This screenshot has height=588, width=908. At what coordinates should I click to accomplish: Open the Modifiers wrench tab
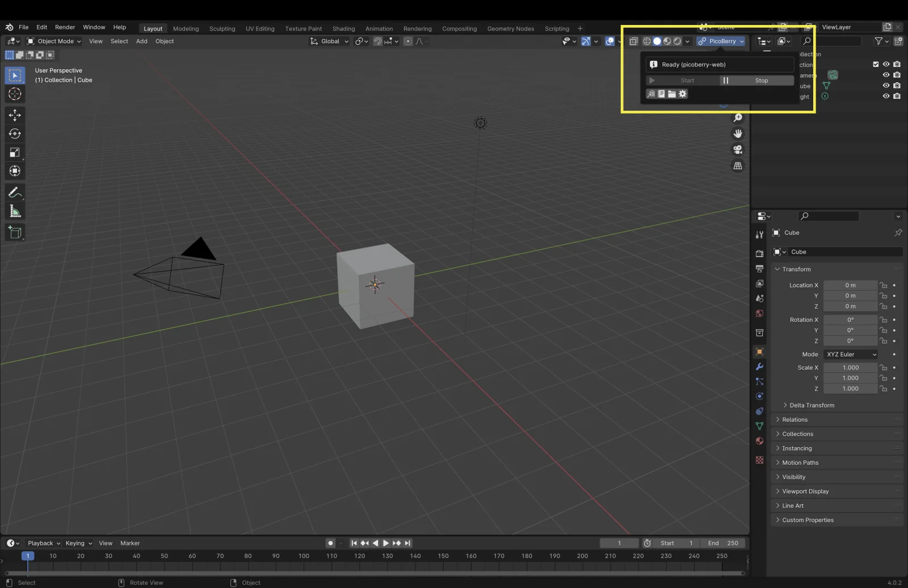click(x=759, y=367)
